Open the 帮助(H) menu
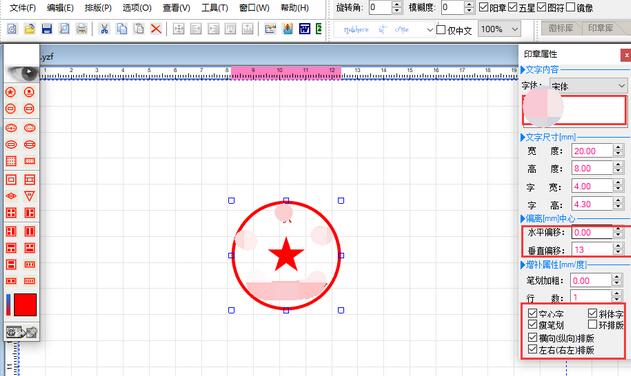The image size is (631, 376). pyautogui.click(x=295, y=8)
